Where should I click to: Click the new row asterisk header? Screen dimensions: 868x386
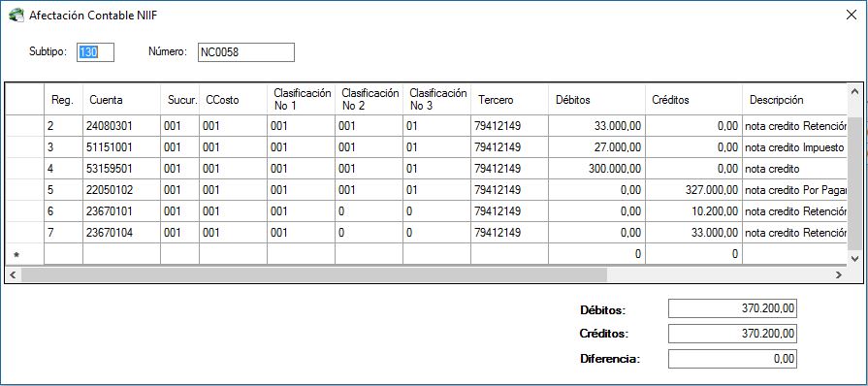24,254
